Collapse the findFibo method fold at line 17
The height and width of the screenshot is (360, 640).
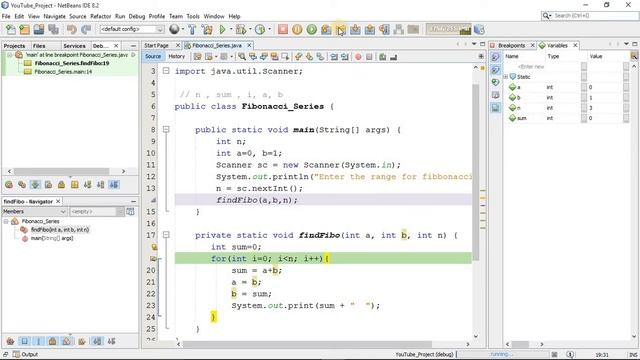(x=166, y=235)
